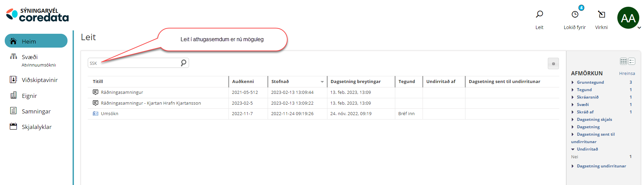Click the Leit magnifier icon in header

(x=539, y=14)
